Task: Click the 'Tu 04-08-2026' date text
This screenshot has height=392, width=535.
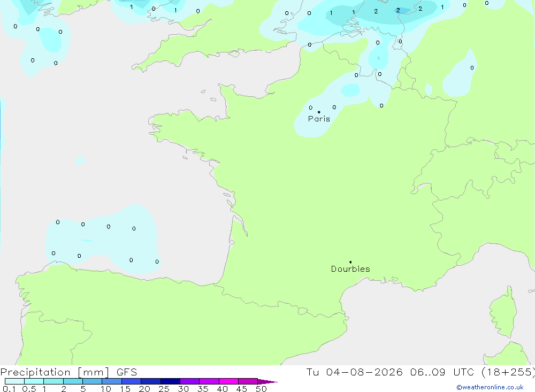Action: click(x=354, y=372)
